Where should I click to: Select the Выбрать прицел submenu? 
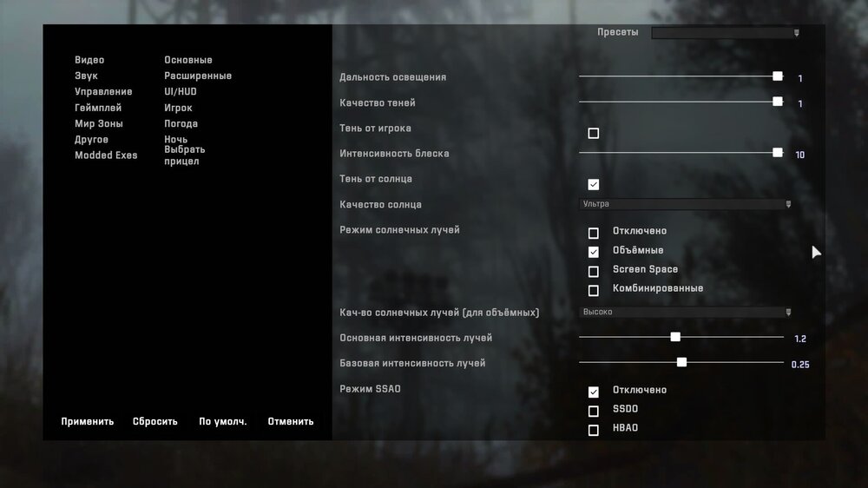(x=184, y=155)
